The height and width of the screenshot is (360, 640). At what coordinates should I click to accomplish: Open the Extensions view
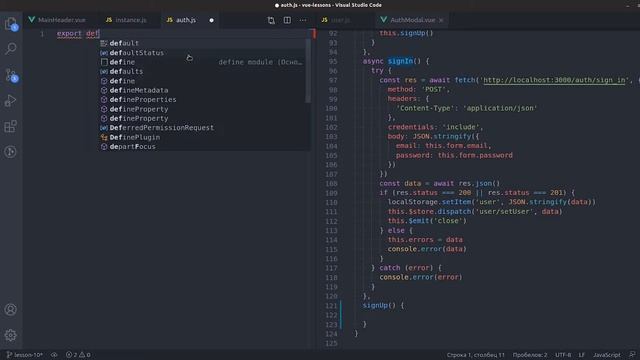pos(11,126)
